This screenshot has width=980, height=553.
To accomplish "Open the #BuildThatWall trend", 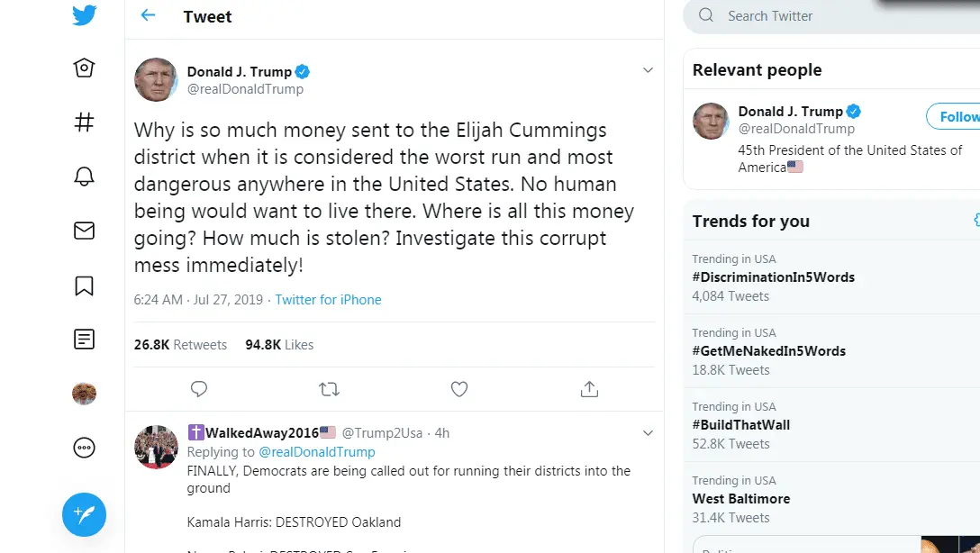I will [741, 425].
